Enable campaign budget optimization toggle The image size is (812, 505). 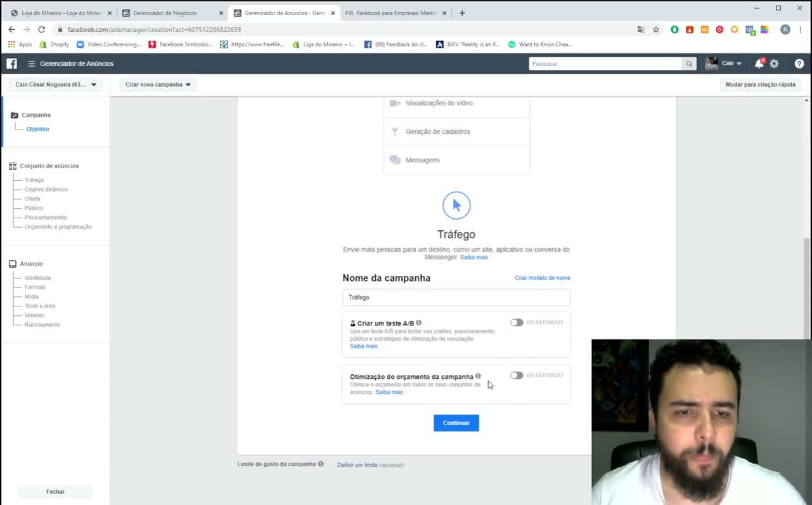tap(517, 375)
